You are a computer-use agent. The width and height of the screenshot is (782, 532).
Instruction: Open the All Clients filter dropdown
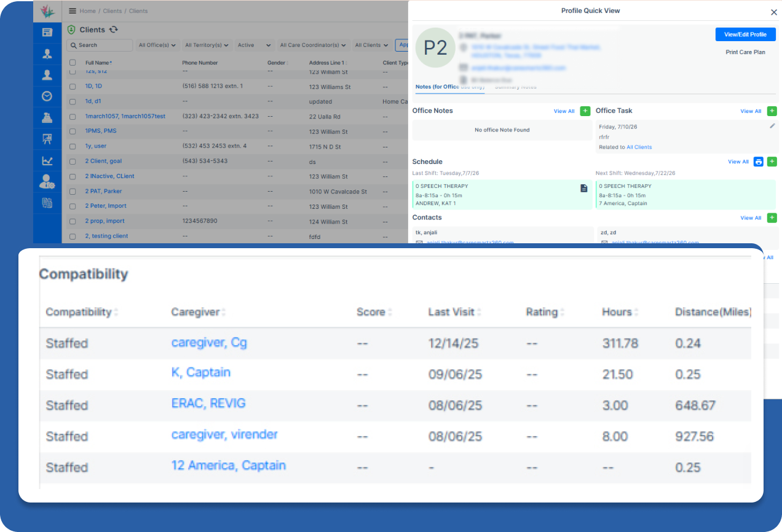pos(371,45)
